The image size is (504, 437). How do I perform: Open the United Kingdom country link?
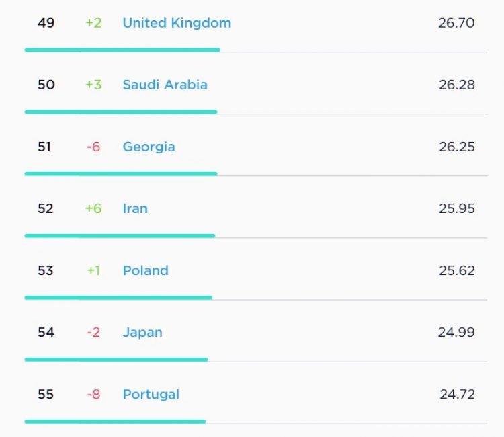click(177, 23)
